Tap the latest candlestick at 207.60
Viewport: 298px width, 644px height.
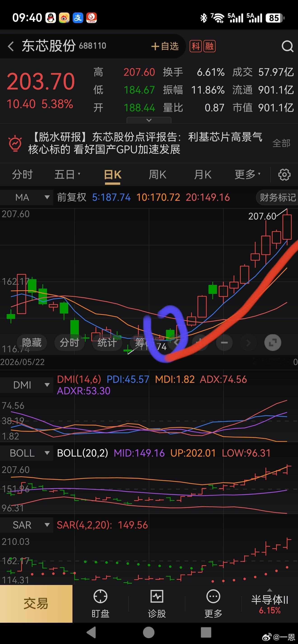(287, 227)
